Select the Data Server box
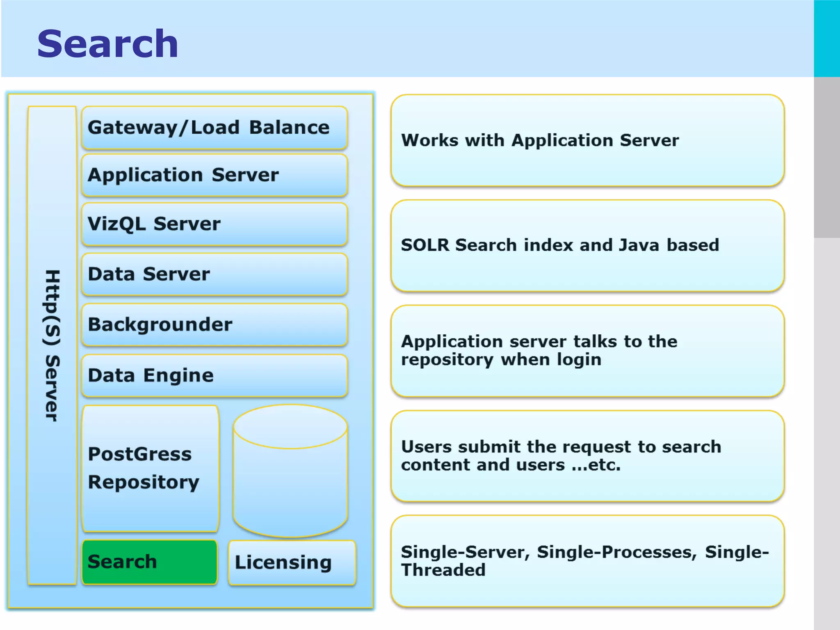 click(x=215, y=274)
